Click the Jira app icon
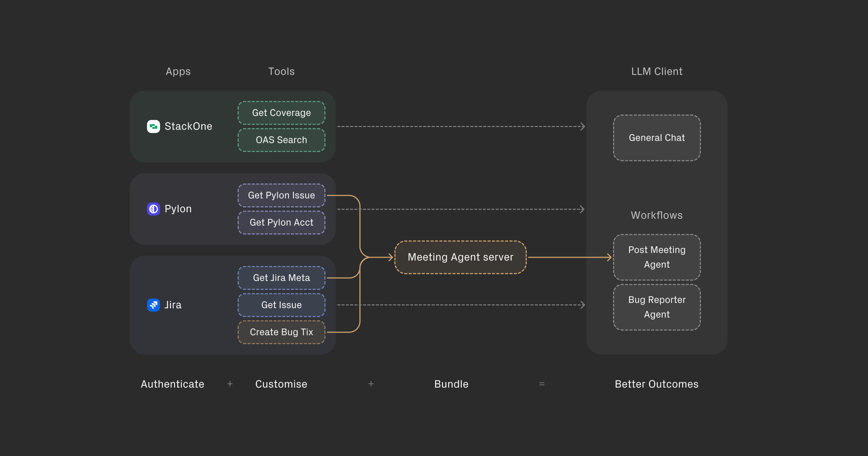Viewport: 868px width, 456px height. [153, 305]
